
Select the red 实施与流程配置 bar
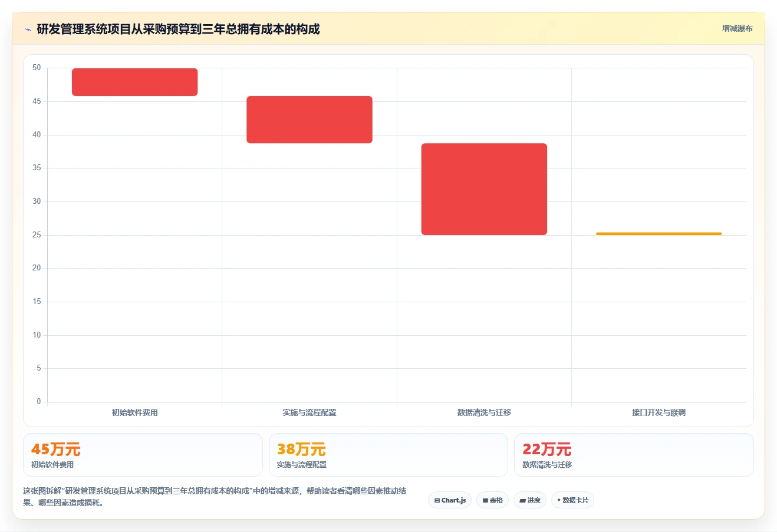[310, 120]
